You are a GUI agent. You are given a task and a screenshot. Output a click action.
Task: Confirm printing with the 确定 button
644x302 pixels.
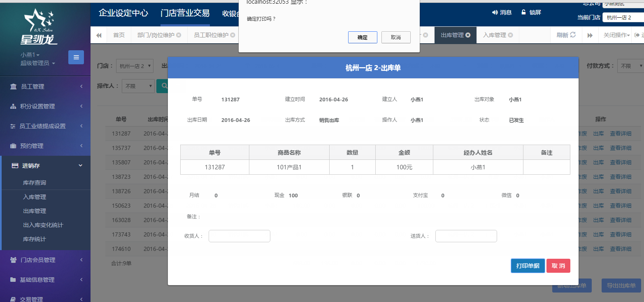click(x=363, y=37)
